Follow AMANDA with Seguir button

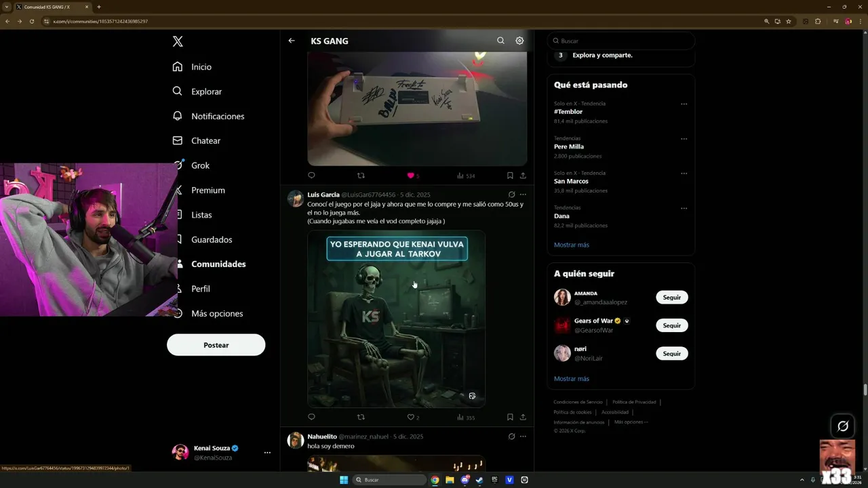point(671,298)
